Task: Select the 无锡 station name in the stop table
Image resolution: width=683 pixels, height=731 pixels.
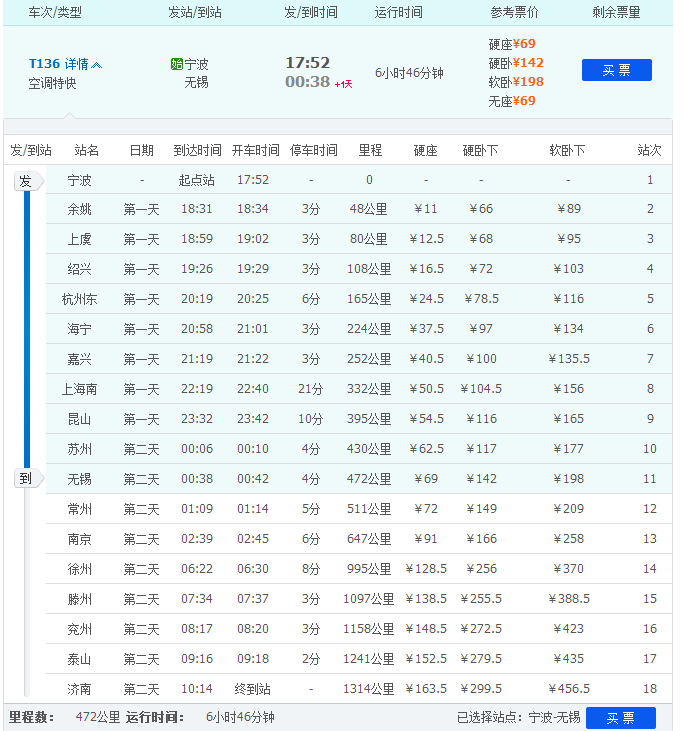Action: tap(79, 479)
